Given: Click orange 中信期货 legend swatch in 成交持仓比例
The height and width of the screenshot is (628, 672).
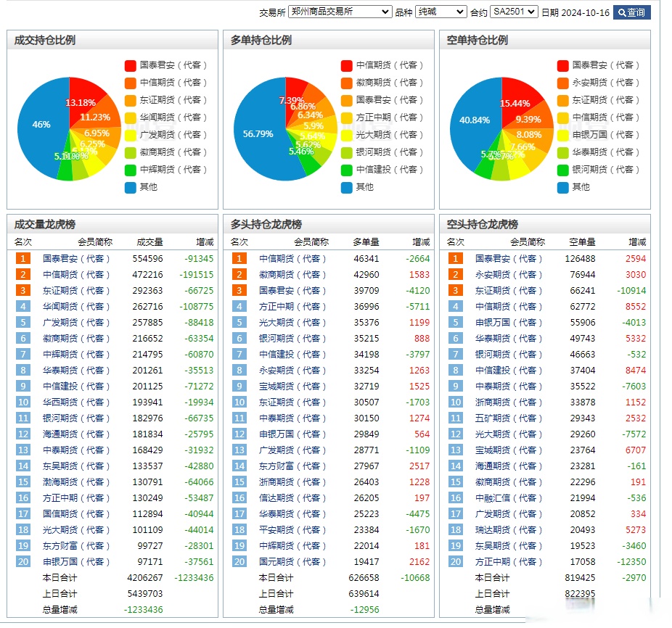Looking at the screenshot, I should pyautogui.click(x=131, y=83).
